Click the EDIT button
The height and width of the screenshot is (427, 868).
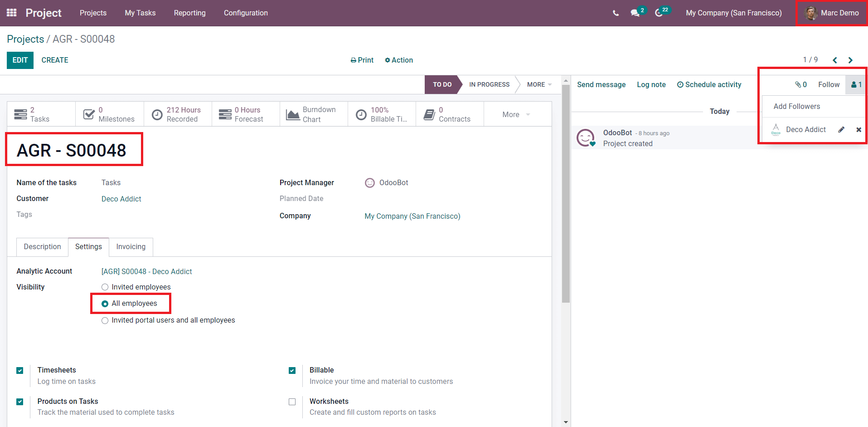20,60
